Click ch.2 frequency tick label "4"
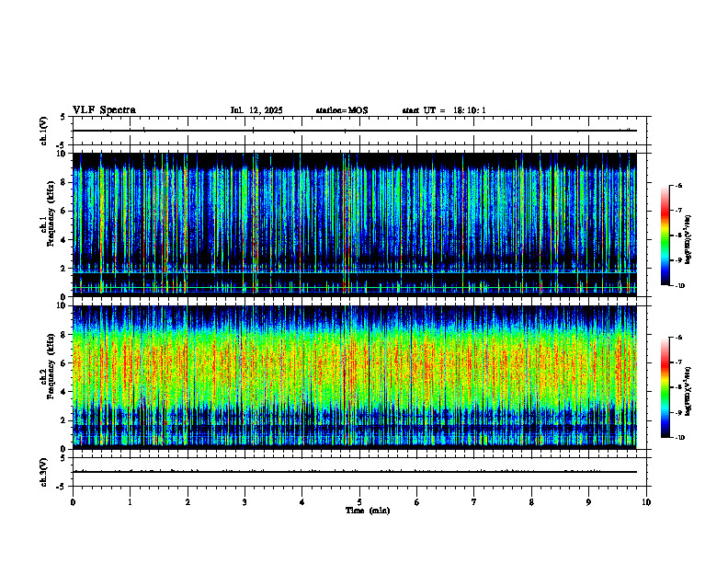Screen dimensions: 728x563 click(65, 392)
